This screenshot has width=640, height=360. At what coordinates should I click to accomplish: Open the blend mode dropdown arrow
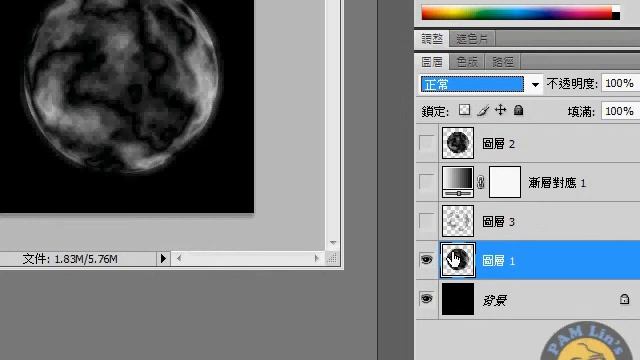click(535, 85)
